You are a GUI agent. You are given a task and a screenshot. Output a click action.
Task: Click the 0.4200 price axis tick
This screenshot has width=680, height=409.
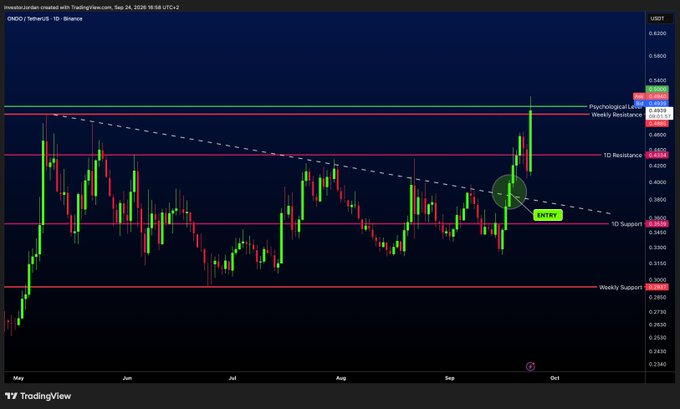[657, 166]
